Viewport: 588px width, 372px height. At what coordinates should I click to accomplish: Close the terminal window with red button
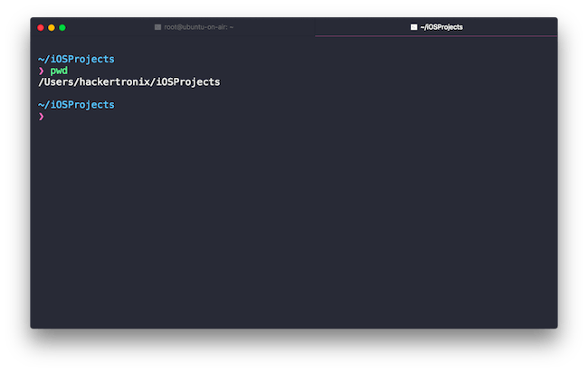click(x=41, y=27)
